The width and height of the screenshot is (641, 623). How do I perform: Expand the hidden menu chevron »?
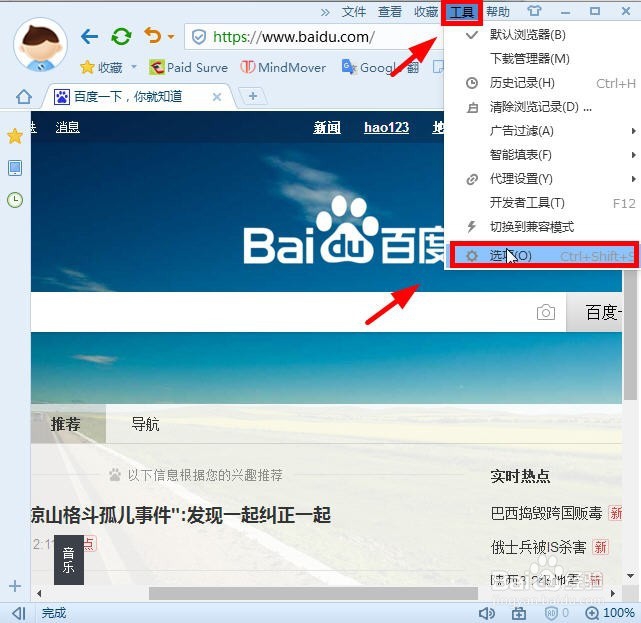pos(325,12)
